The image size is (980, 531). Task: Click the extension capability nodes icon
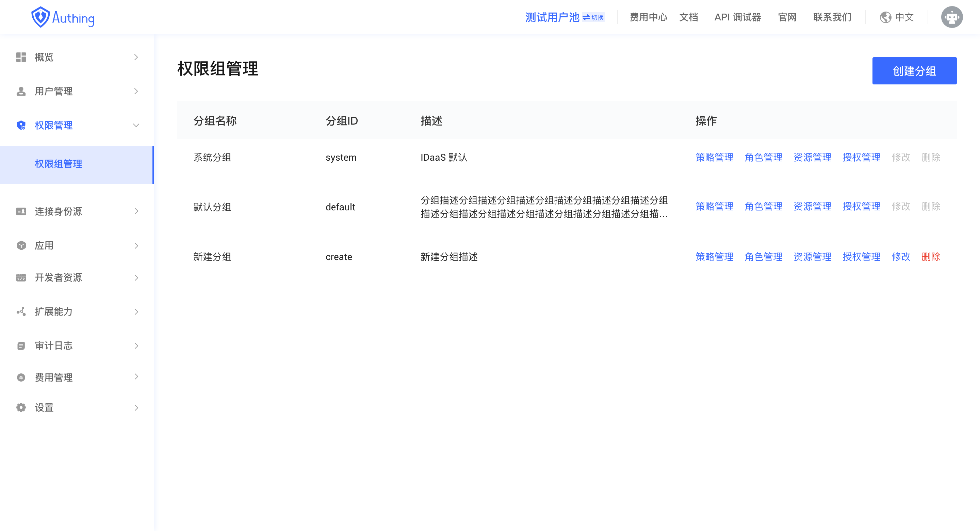[x=21, y=312]
